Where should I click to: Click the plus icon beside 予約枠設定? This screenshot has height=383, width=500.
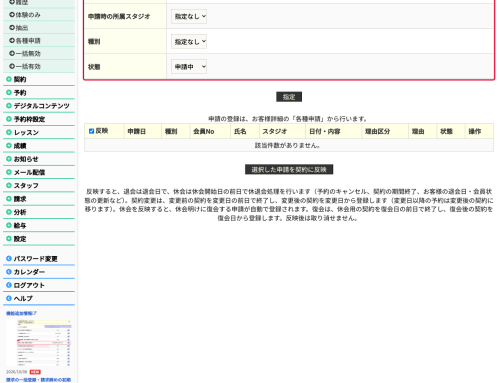click(9, 119)
